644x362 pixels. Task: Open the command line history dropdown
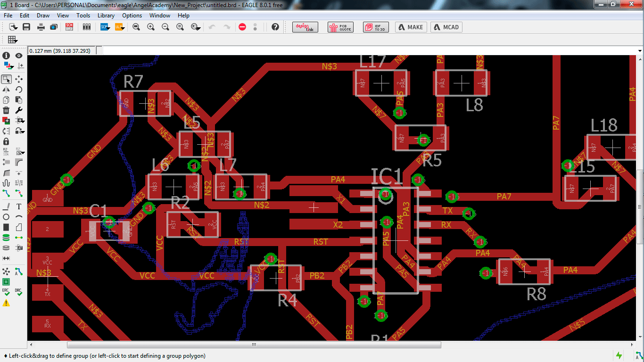click(x=640, y=50)
